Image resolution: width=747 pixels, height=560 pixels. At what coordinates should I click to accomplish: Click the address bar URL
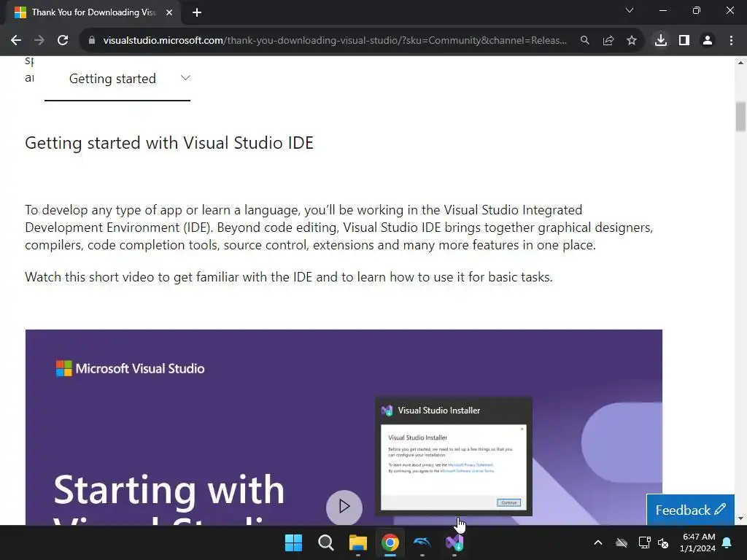tap(334, 41)
